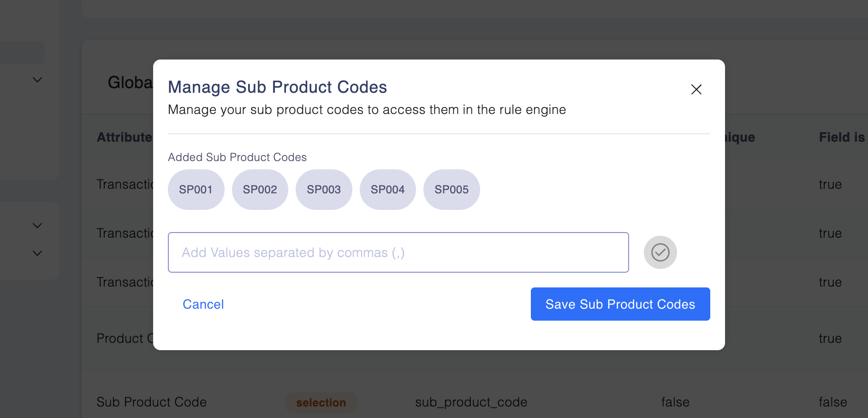Click the orange selection type badge
This screenshot has height=418, width=868.
[x=321, y=403]
